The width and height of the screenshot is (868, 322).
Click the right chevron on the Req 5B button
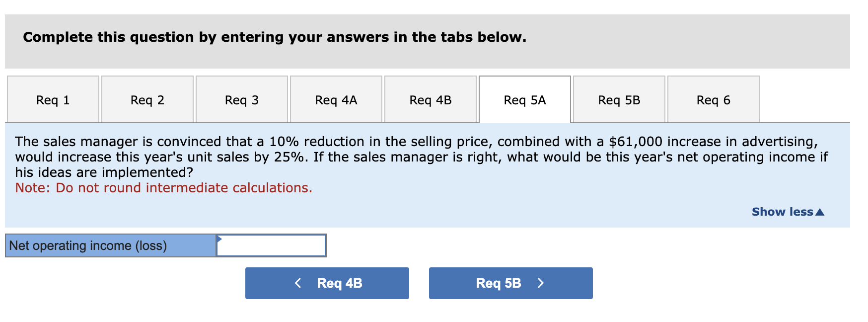[541, 283]
